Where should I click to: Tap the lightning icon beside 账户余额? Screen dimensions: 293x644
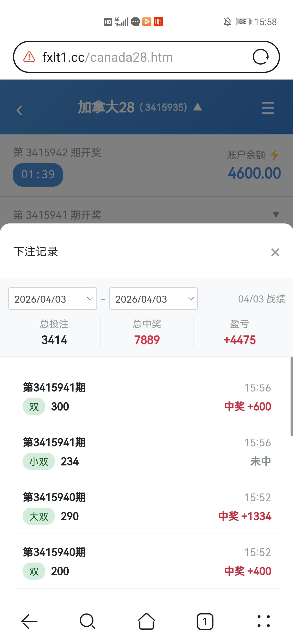coord(275,155)
